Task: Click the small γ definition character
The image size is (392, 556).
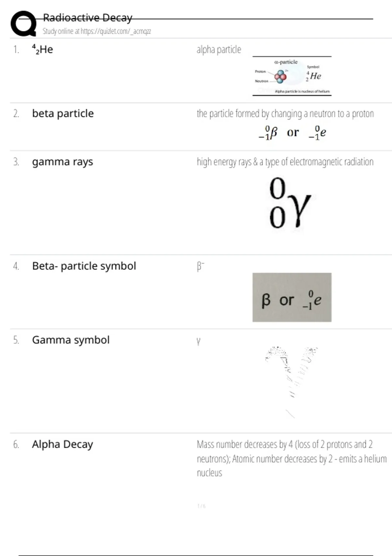Action: (x=198, y=341)
